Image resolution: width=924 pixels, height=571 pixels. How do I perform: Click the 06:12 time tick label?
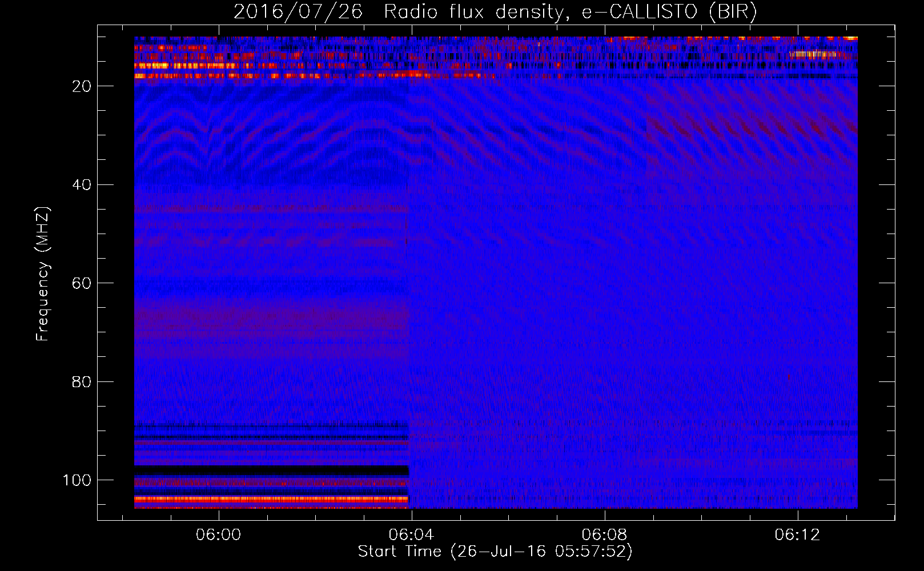[797, 535]
